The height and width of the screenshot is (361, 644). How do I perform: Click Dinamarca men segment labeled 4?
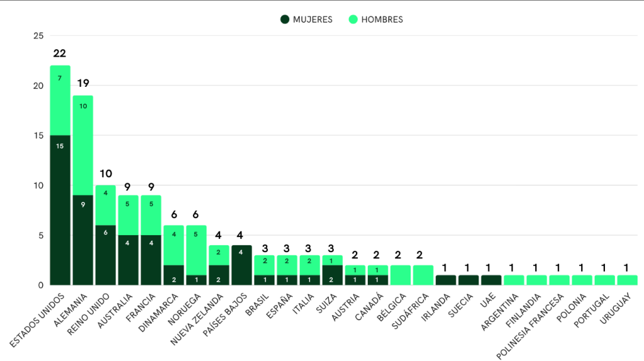pos(174,245)
